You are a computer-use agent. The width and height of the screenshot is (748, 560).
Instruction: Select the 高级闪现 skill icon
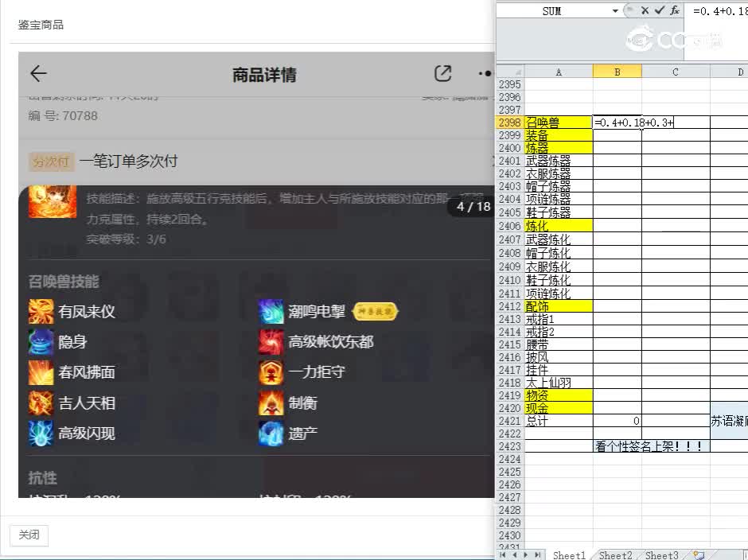[x=41, y=434]
